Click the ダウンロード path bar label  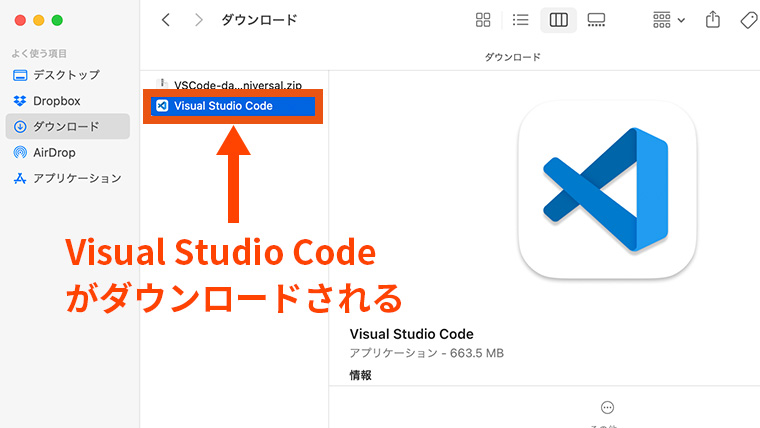click(x=512, y=57)
